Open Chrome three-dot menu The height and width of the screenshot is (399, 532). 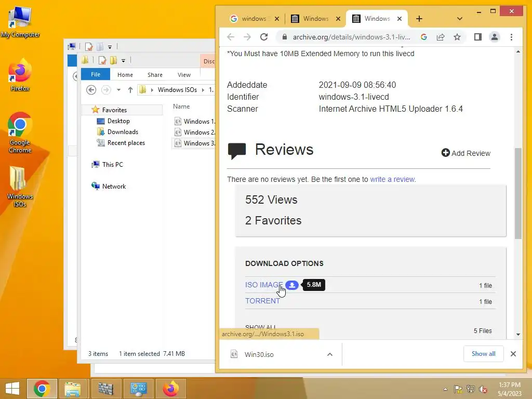511,37
